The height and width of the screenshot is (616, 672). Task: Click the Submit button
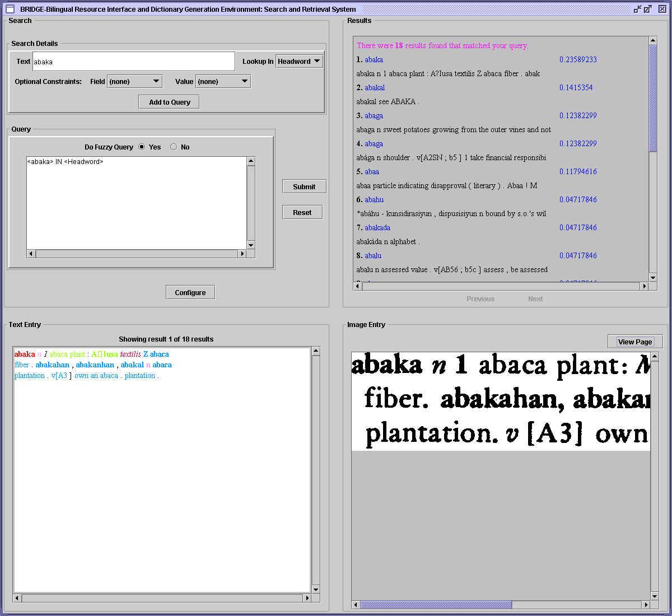tap(304, 186)
